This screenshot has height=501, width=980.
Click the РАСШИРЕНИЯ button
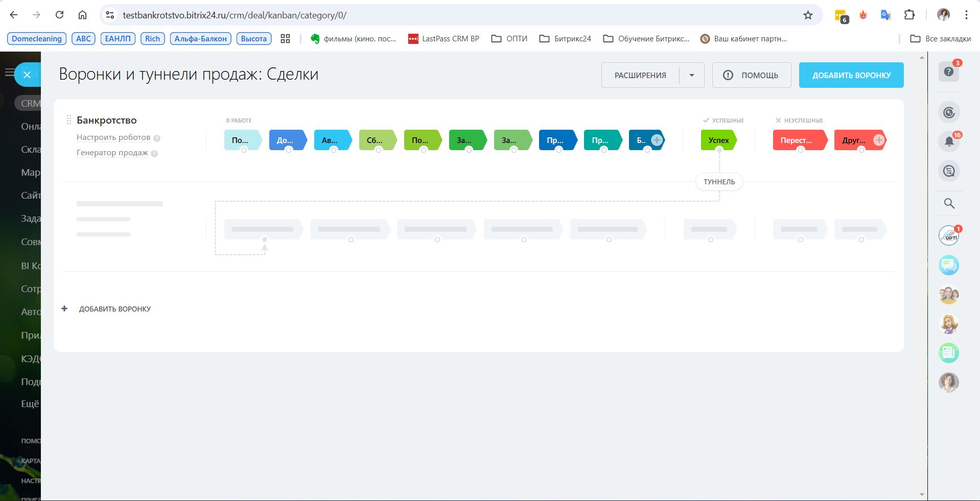640,75
